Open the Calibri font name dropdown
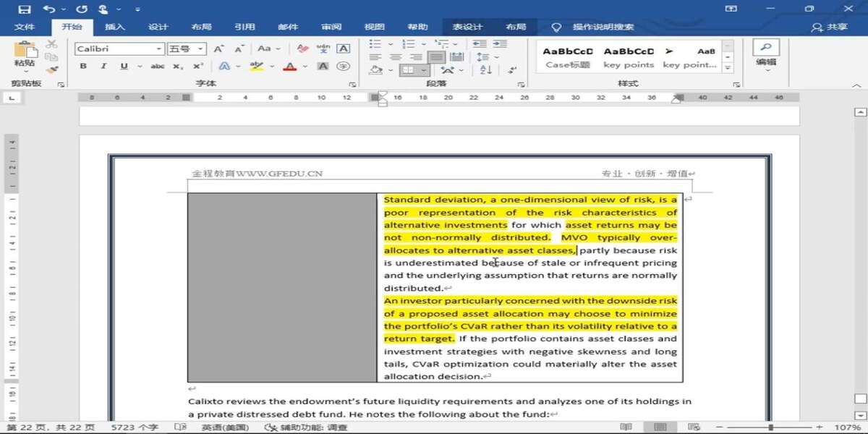This screenshot has width=868, height=434. pos(158,49)
